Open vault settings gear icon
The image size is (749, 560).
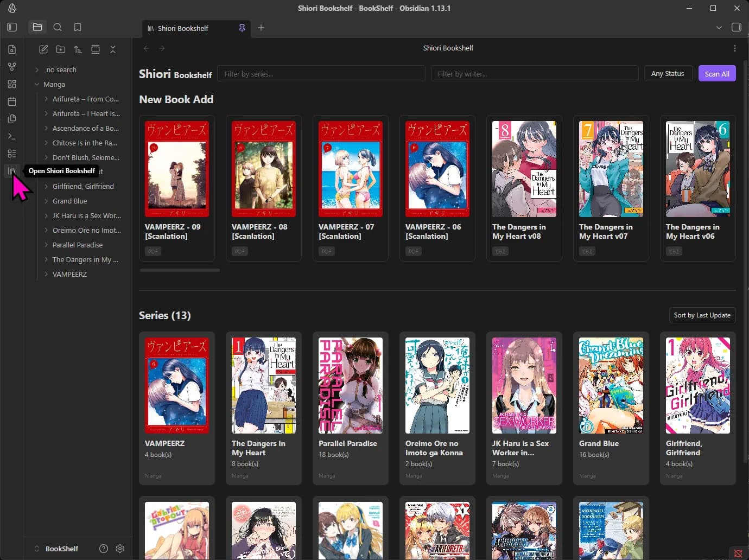coord(120,549)
